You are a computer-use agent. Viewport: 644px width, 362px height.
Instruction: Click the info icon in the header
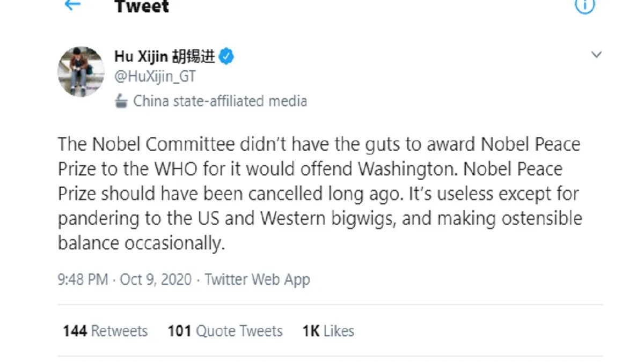point(585,5)
